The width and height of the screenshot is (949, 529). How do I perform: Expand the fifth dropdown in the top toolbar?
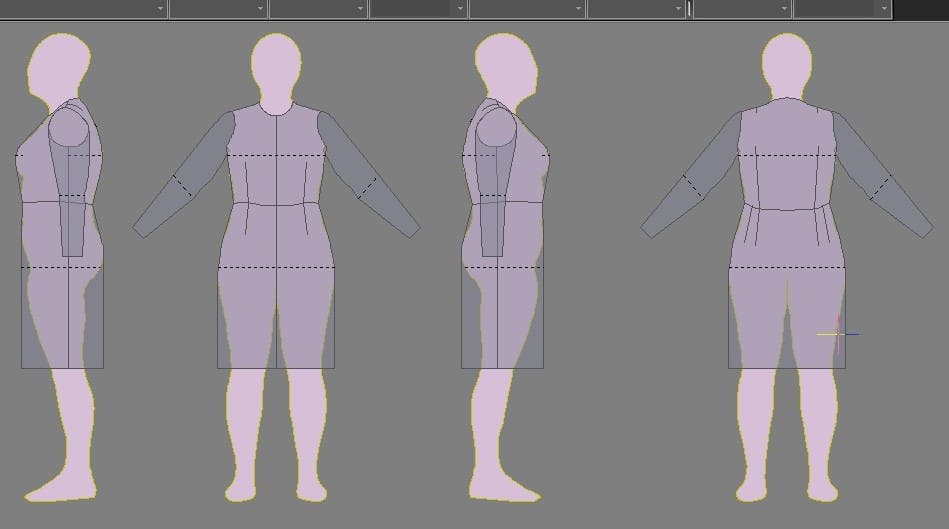tap(578, 8)
